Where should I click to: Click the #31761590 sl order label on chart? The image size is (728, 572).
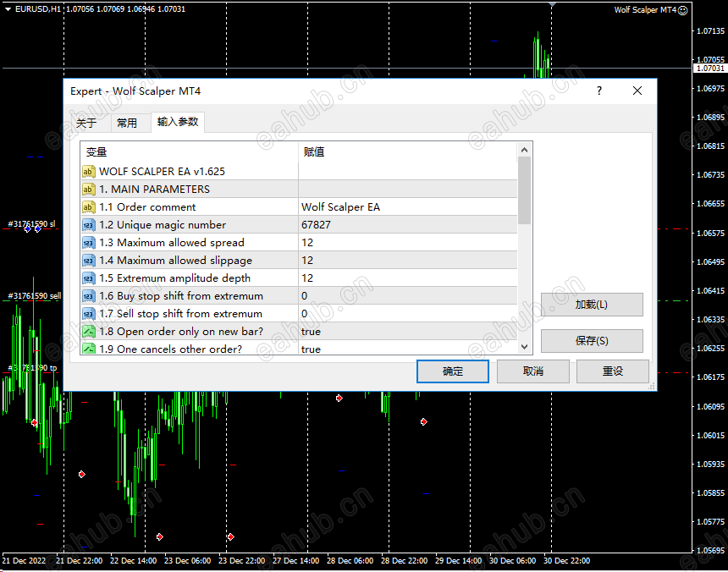point(31,223)
